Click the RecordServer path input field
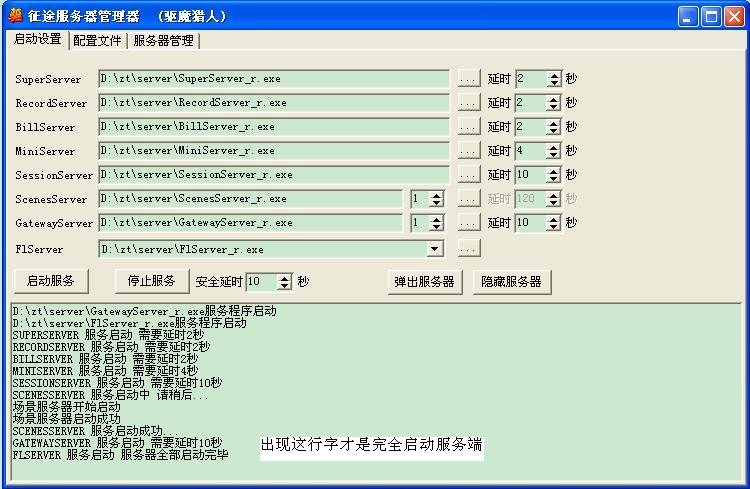The height and width of the screenshot is (489, 750). 274,103
